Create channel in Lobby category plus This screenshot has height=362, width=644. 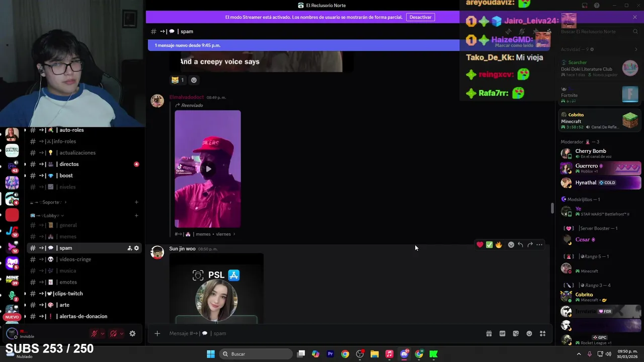[136, 216]
